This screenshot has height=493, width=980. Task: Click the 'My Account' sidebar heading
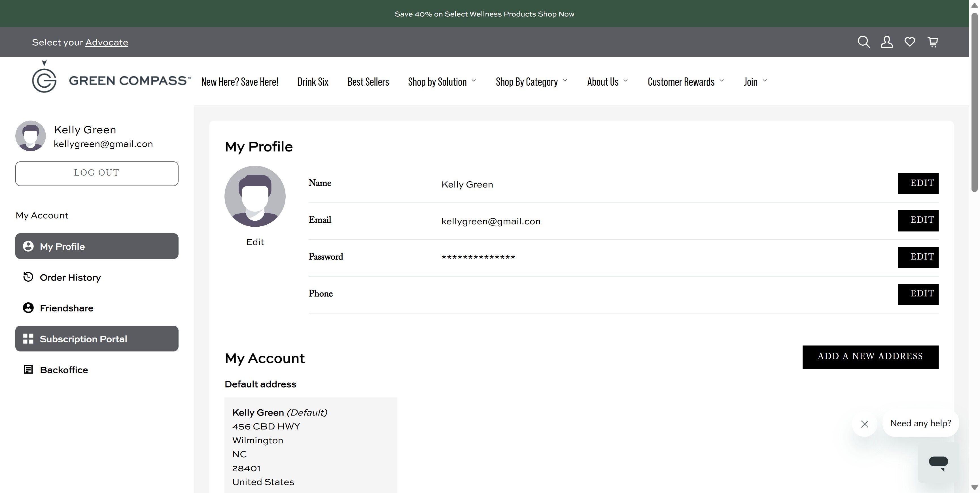(42, 216)
